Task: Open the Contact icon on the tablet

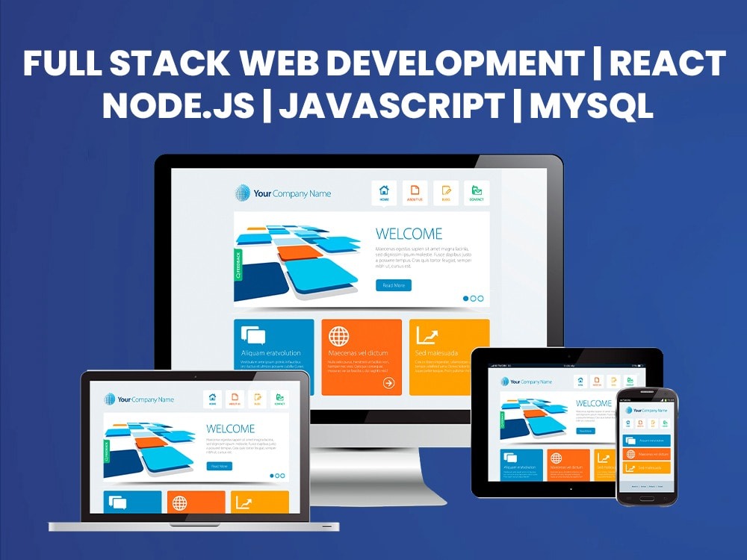Action: [630, 381]
